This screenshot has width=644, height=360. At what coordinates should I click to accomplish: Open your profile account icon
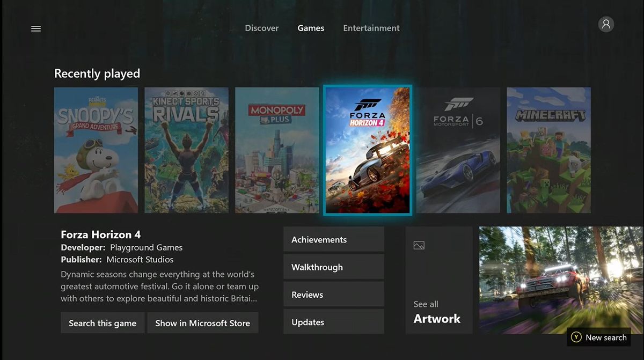606,24
